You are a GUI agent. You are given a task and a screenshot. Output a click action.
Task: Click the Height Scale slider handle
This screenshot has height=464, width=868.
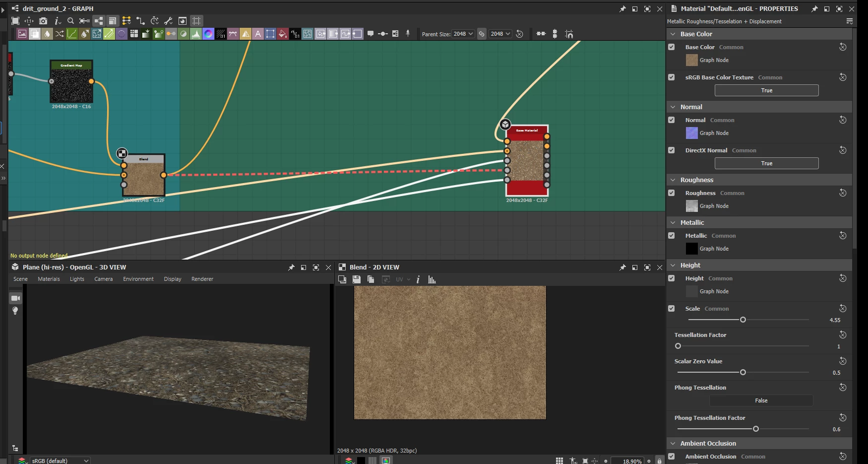[743, 320]
